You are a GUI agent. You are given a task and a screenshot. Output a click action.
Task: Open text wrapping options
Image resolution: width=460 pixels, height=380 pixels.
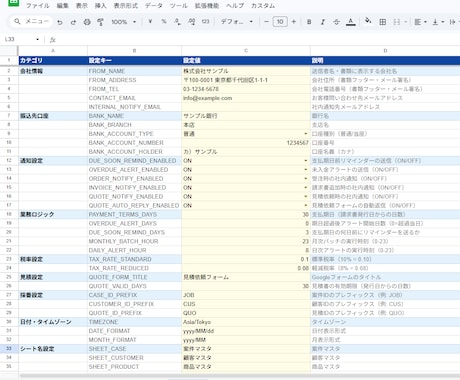click(x=453, y=22)
